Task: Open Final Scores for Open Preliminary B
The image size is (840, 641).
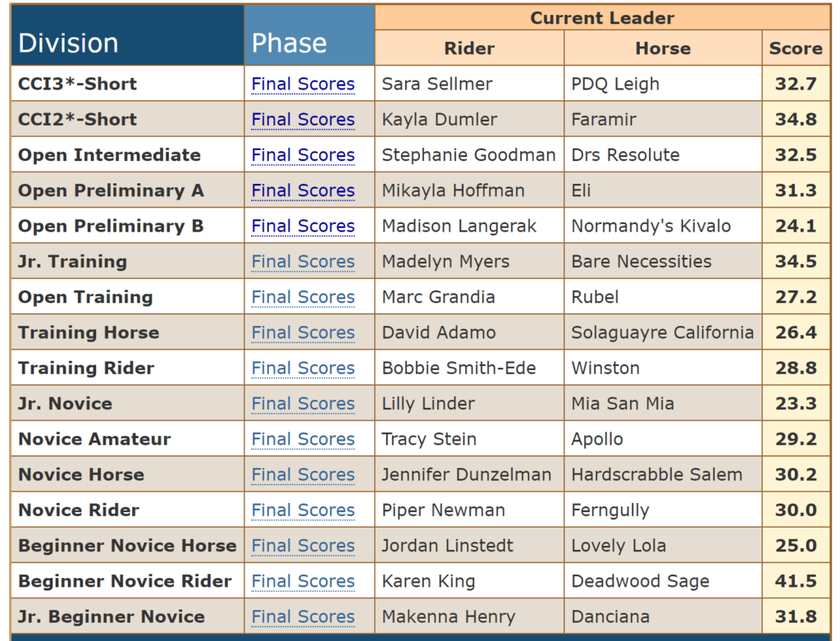Action: tap(304, 227)
